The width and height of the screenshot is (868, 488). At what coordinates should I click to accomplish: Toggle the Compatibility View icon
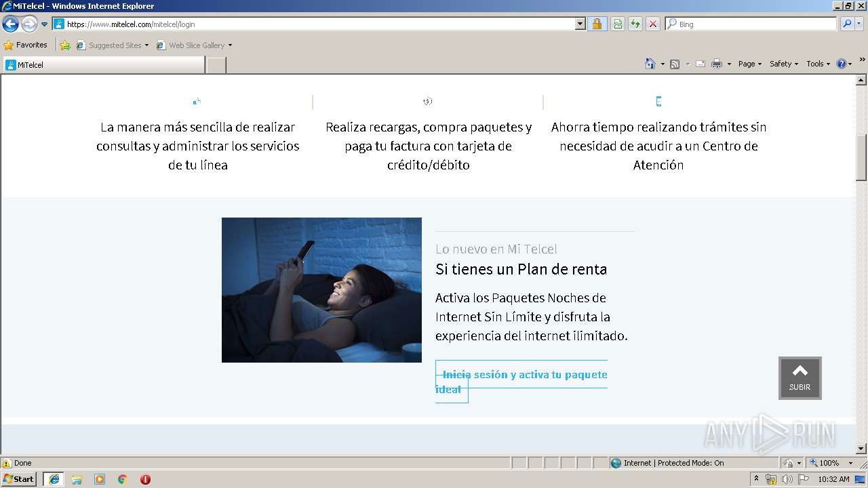point(618,24)
